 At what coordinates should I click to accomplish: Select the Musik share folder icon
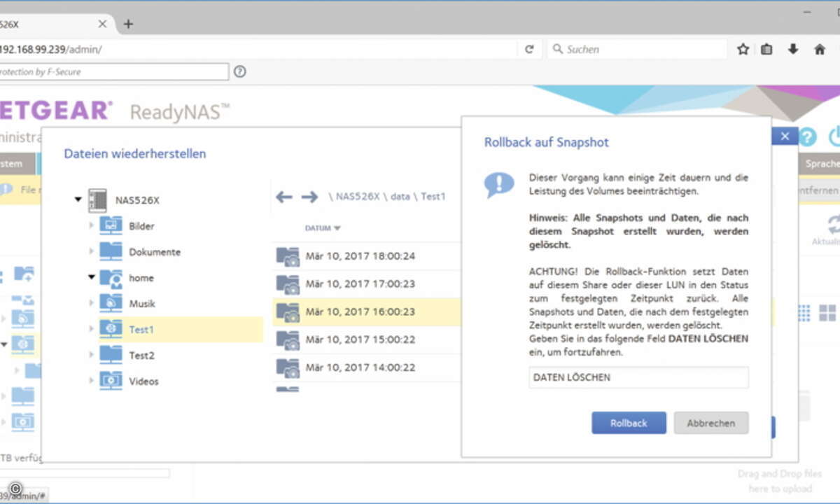(111, 303)
